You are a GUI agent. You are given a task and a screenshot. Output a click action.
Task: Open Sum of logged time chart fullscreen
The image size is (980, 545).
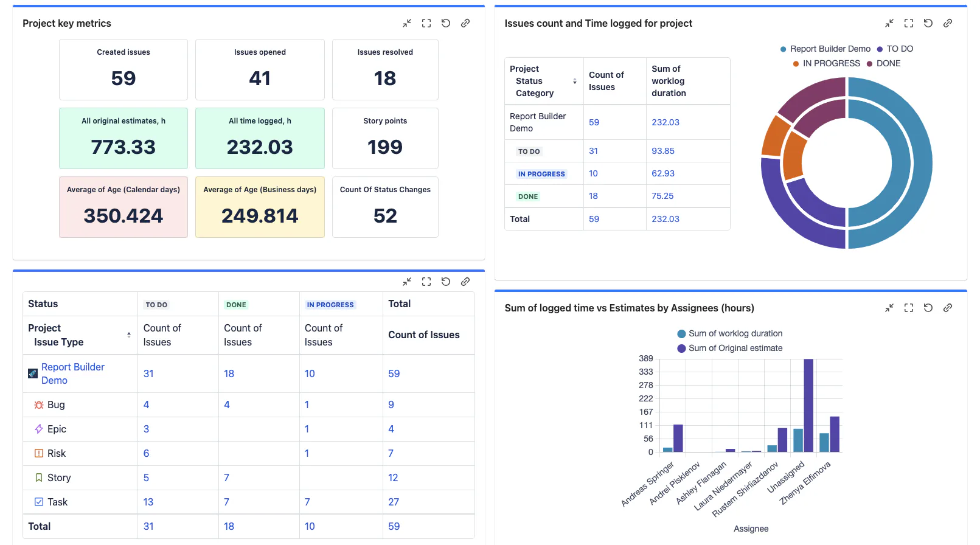coord(909,308)
